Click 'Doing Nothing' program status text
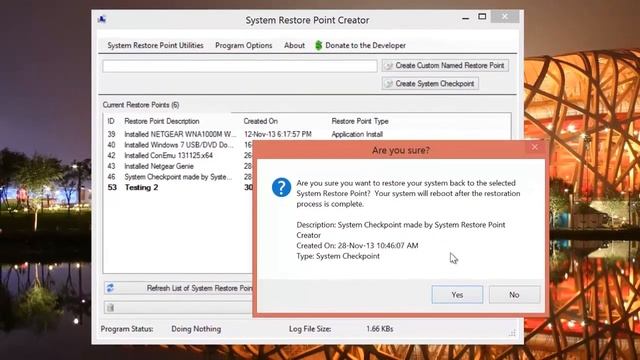The width and height of the screenshot is (640, 360). 196,329
